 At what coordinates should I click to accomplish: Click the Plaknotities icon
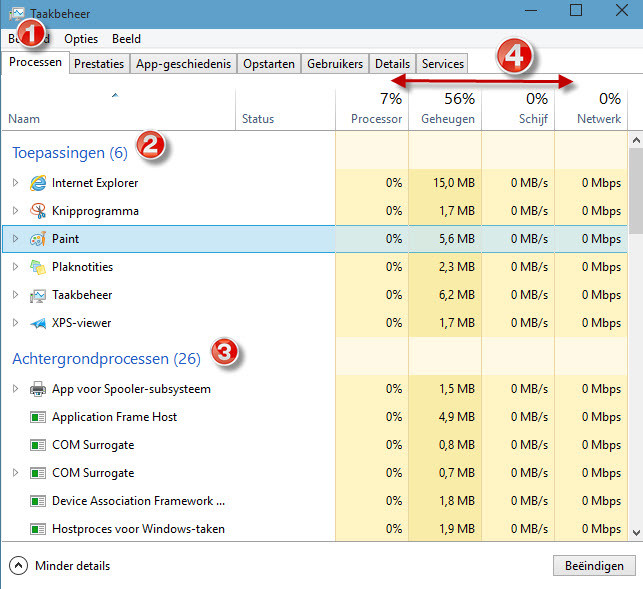point(38,267)
